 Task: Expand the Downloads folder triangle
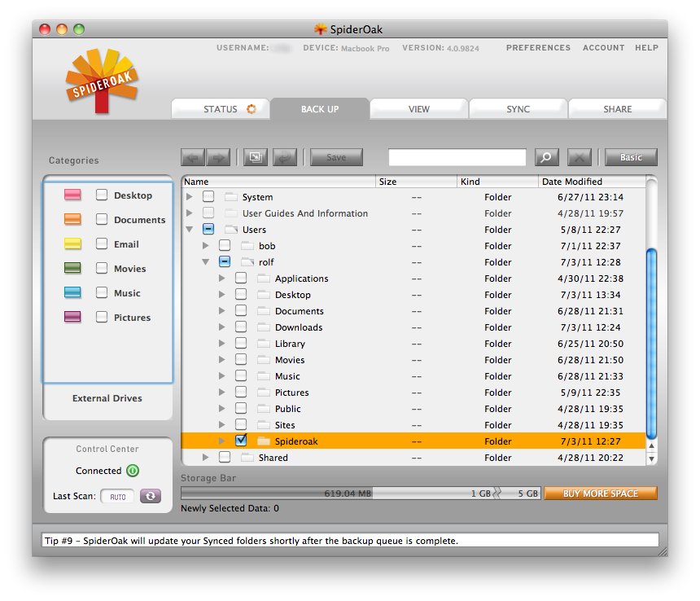coord(222,327)
